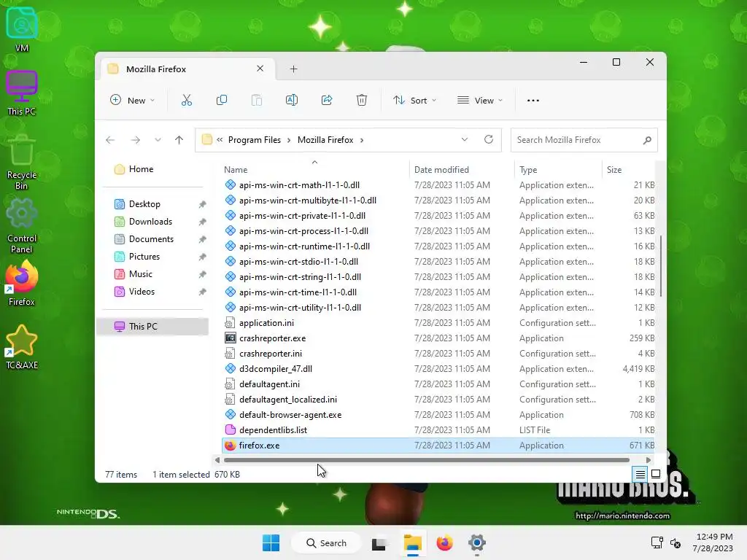Expand chevron after Program Files breadcrumb
This screenshot has height=560, width=747.
[x=289, y=140]
